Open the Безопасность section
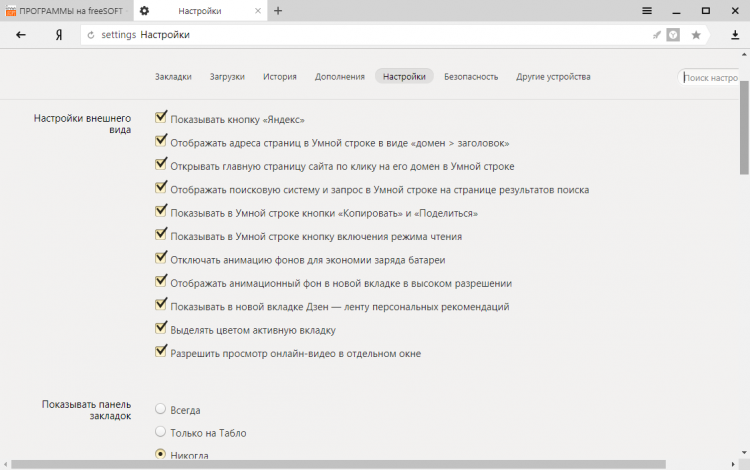The width and height of the screenshot is (750, 470). pos(471,76)
